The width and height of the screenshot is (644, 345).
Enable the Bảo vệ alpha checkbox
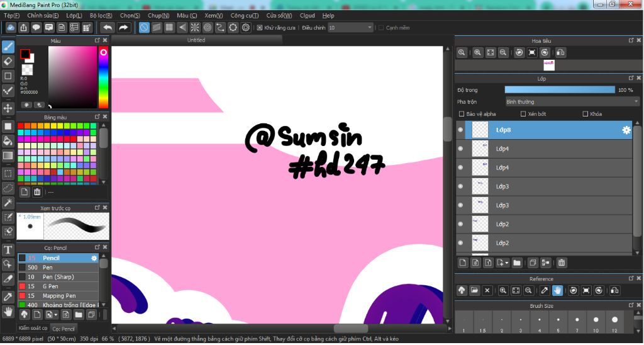(x=462, y=114)
